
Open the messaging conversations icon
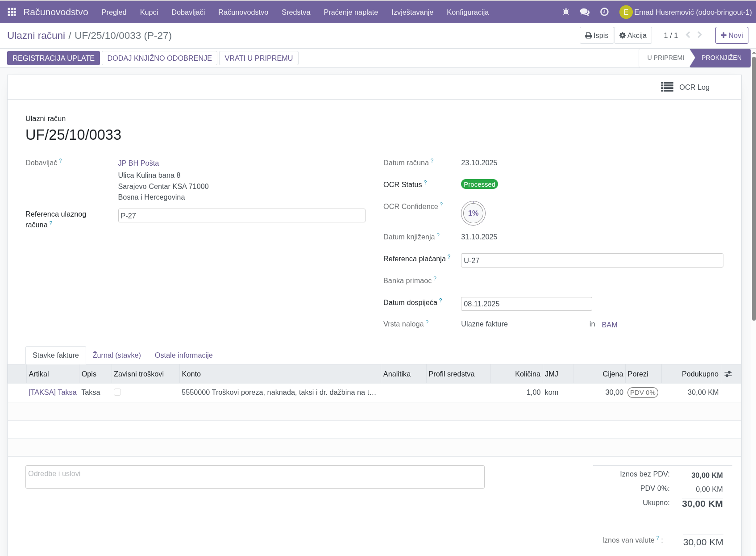point(584,12)
